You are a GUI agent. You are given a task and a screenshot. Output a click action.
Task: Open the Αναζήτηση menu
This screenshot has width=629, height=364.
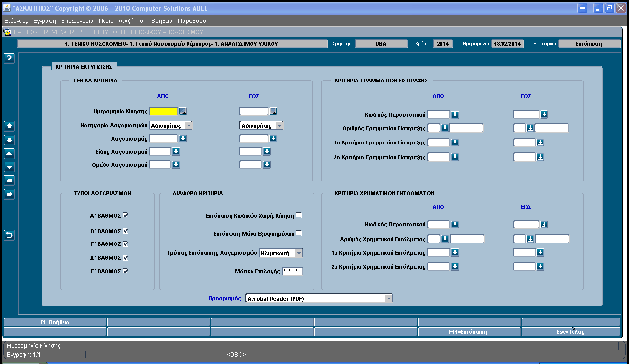[x=132, y=21]
